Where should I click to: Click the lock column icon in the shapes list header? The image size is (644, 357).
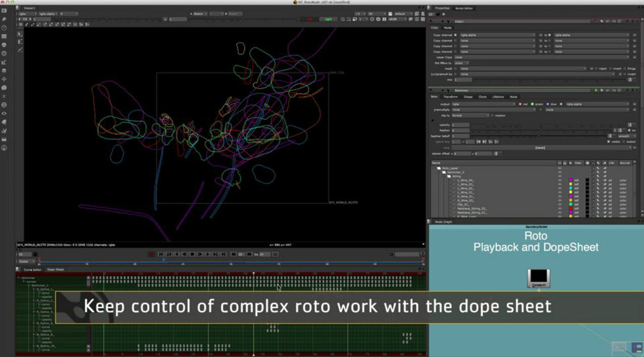pyautogui.click(x=564, y=163)
